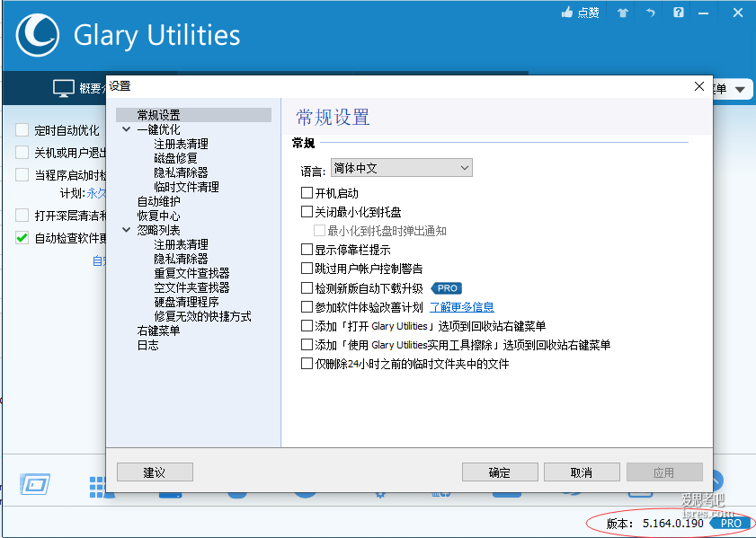Open the help question mark icon
The image size is (756, 538).
(x=679, y=13)
